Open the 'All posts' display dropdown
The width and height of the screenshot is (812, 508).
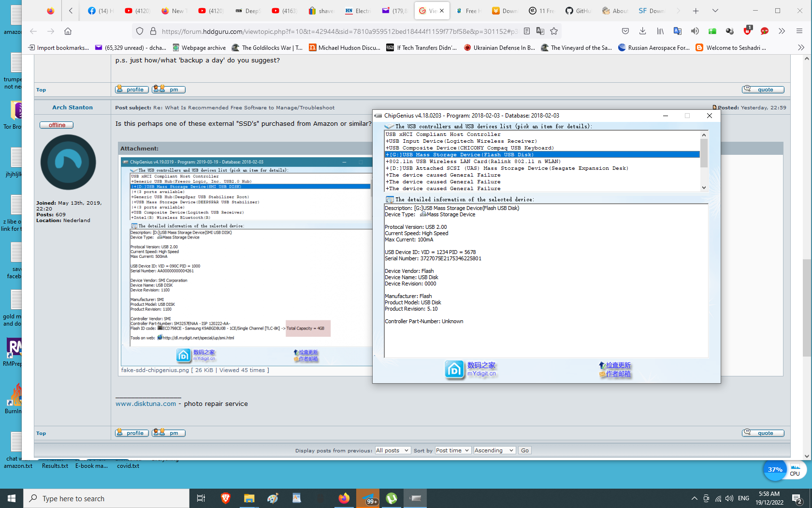(x=393, y=450)
